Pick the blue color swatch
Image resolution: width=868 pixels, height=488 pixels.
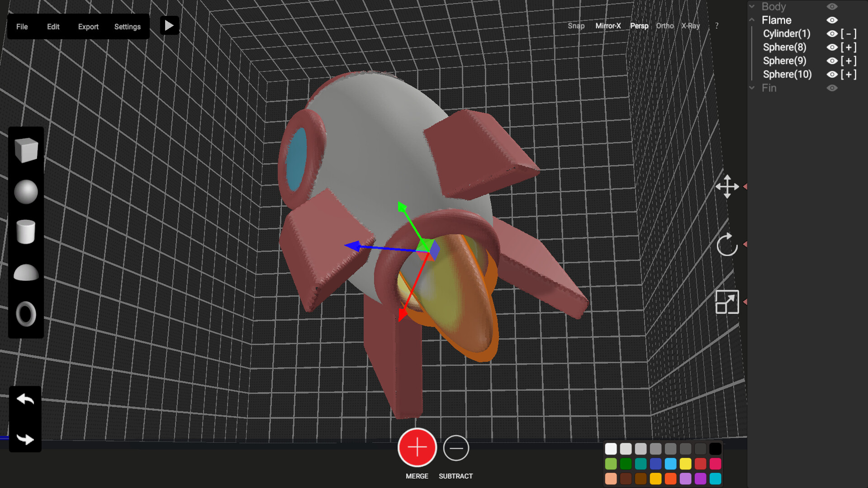[655, 464]
